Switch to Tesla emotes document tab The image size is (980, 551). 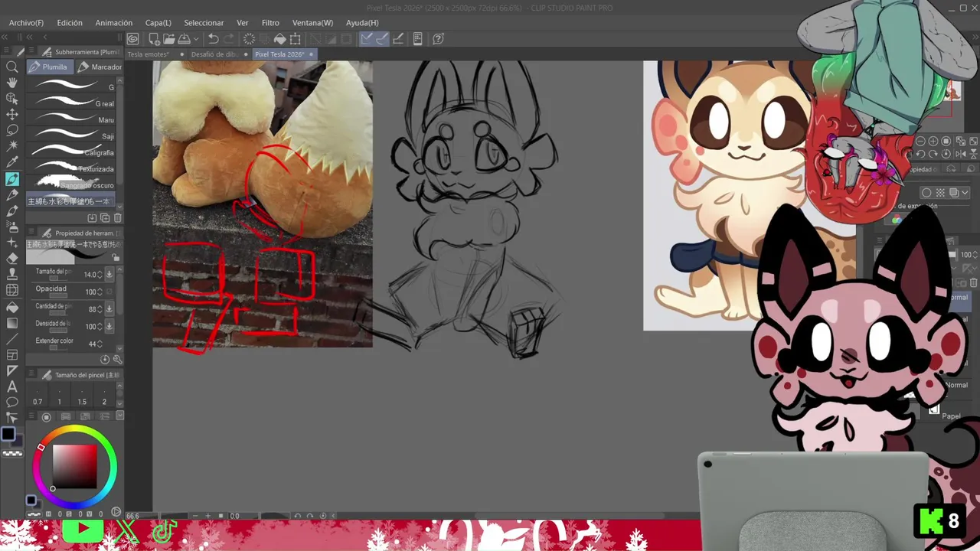[x=155, y=54]
